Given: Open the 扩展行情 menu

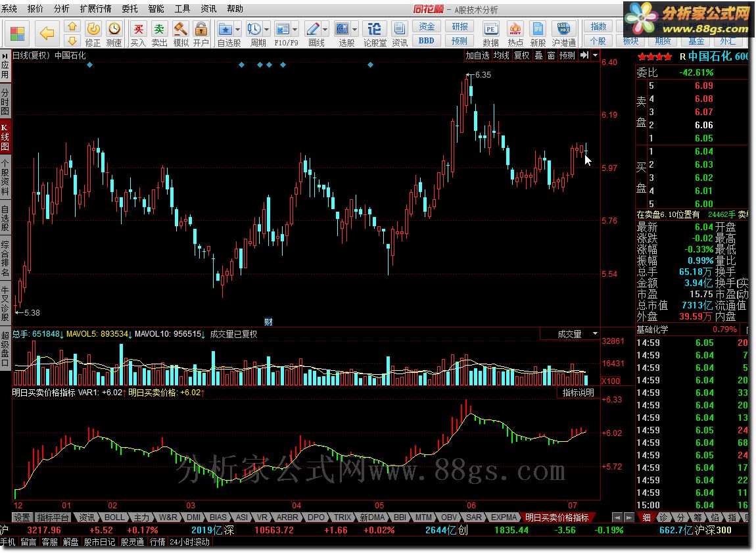Looking at the screenshot, I should (95, 9).
